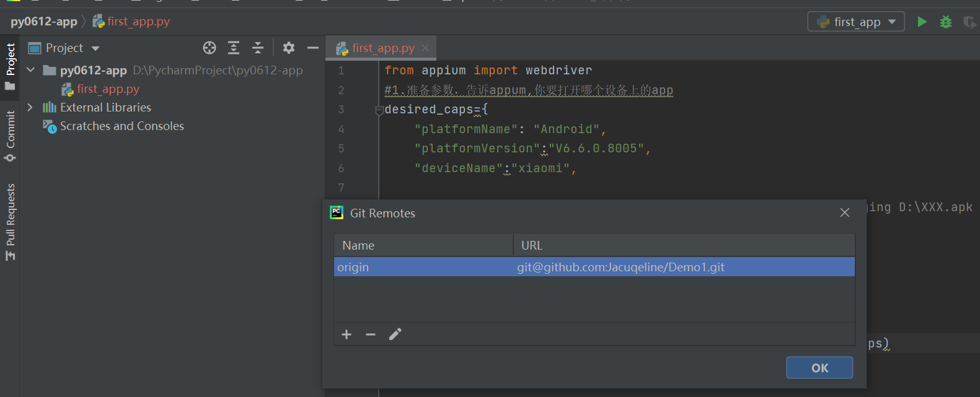Click the Scratches and Consoles icon
Viewport: 980px width, 397px height.
[50, 126]
